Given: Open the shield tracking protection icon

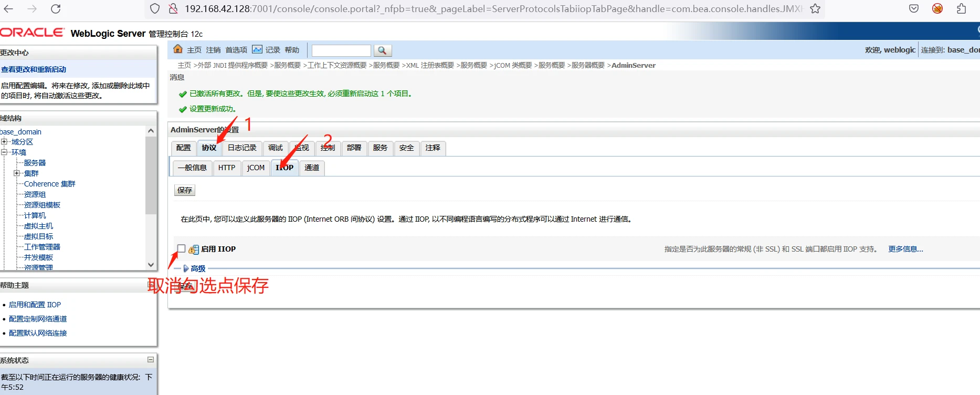Looking at the screenshot, I should pyautogui.click(x=155, y=8).
